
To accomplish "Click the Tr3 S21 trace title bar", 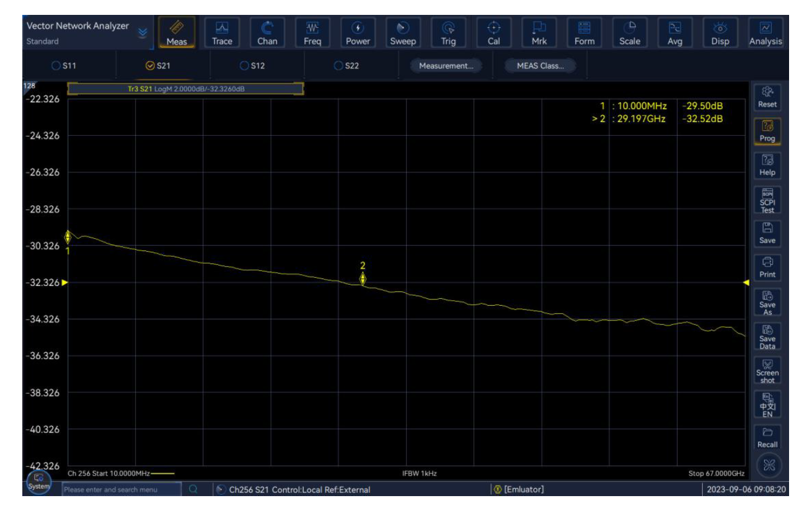I will click(185, 89).
